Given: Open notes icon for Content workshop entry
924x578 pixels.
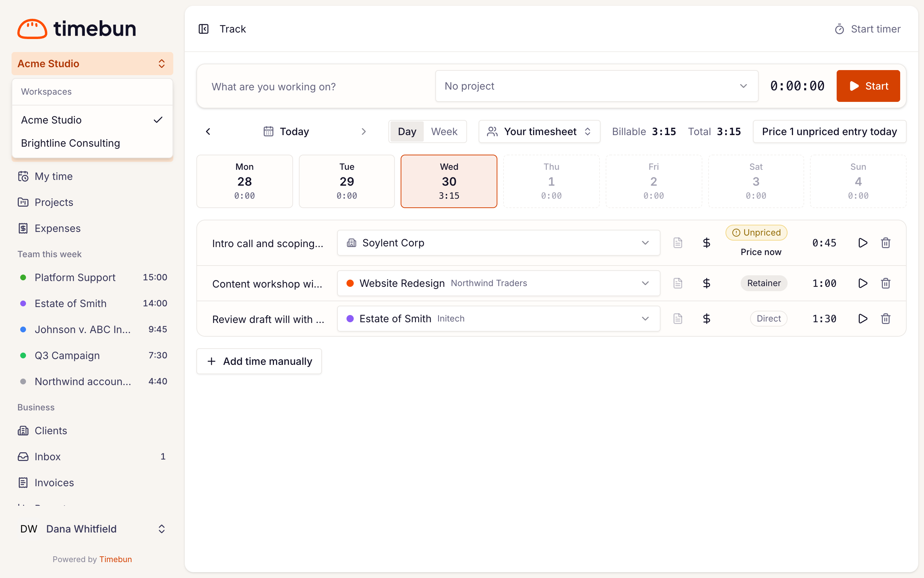Looking at the screenshot, I should pos(678,283).
